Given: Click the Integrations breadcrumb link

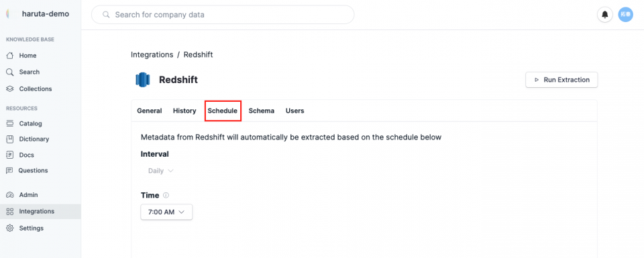Looking at the screenshot, I should [152, 54].
